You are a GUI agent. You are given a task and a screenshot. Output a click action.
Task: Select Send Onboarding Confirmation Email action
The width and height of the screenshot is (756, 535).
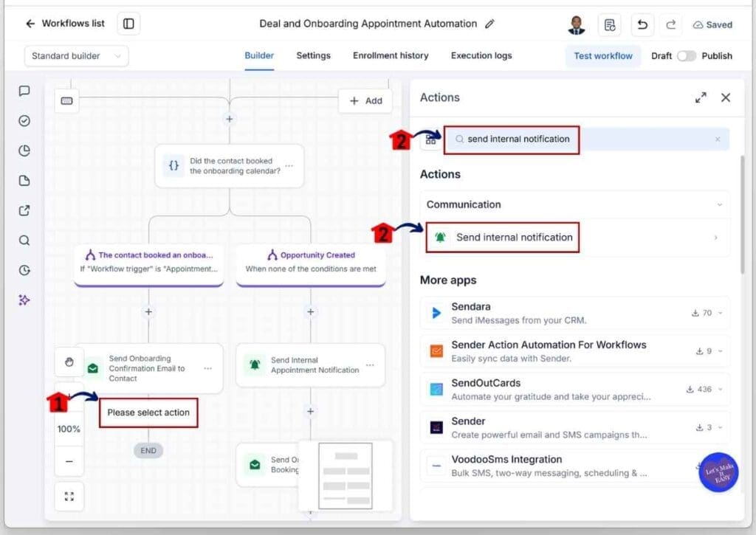(x=149, y=368)
